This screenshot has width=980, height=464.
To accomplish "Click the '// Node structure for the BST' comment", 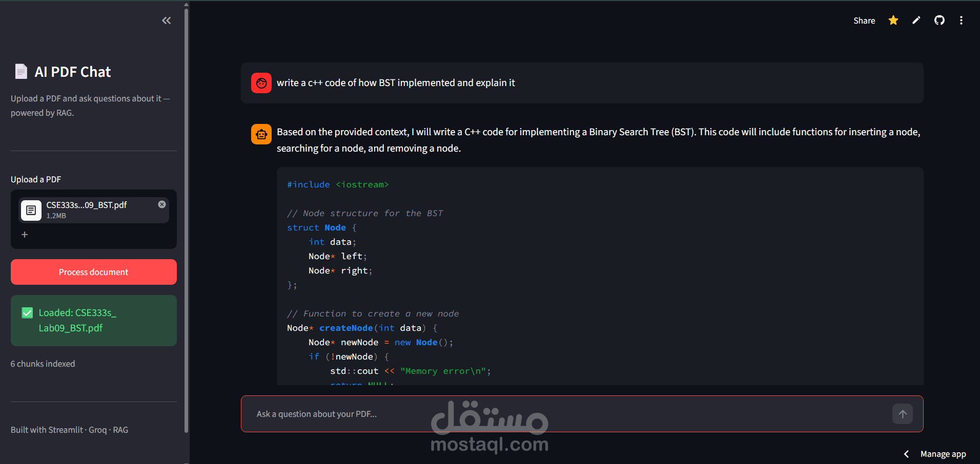I will [x=365, y=213].
